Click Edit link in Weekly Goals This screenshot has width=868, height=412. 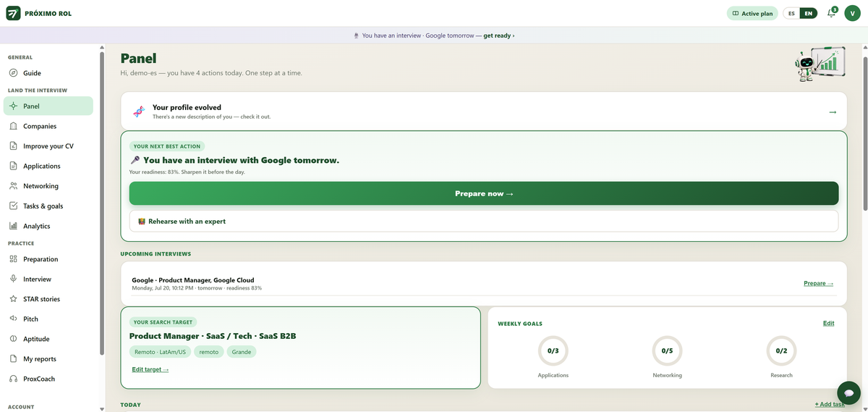coord(828,323)
